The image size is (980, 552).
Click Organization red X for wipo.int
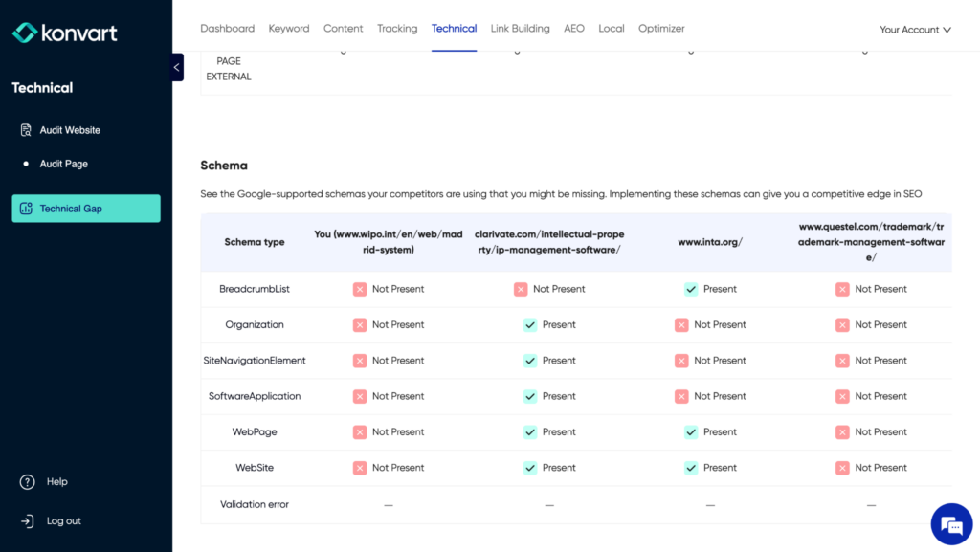coord(360,324)
